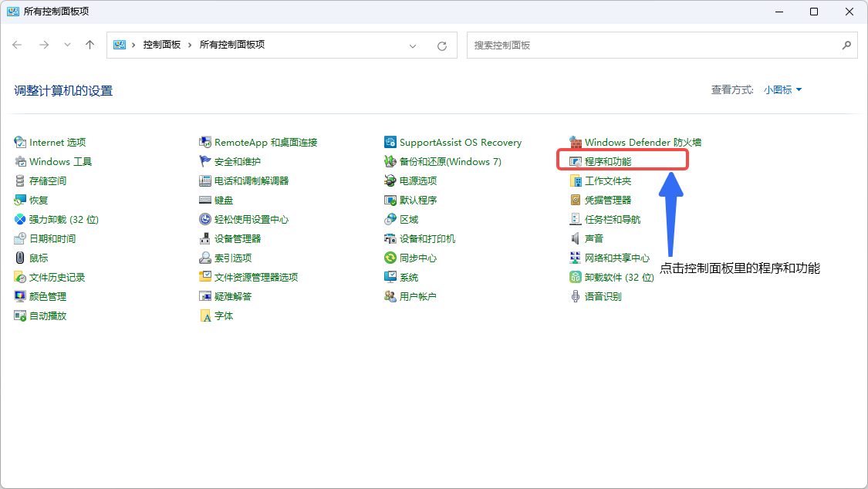The height and width of the screenshot is (489, 868).
Task: Click the 设备管理器 icon
Action: (205, 238)
